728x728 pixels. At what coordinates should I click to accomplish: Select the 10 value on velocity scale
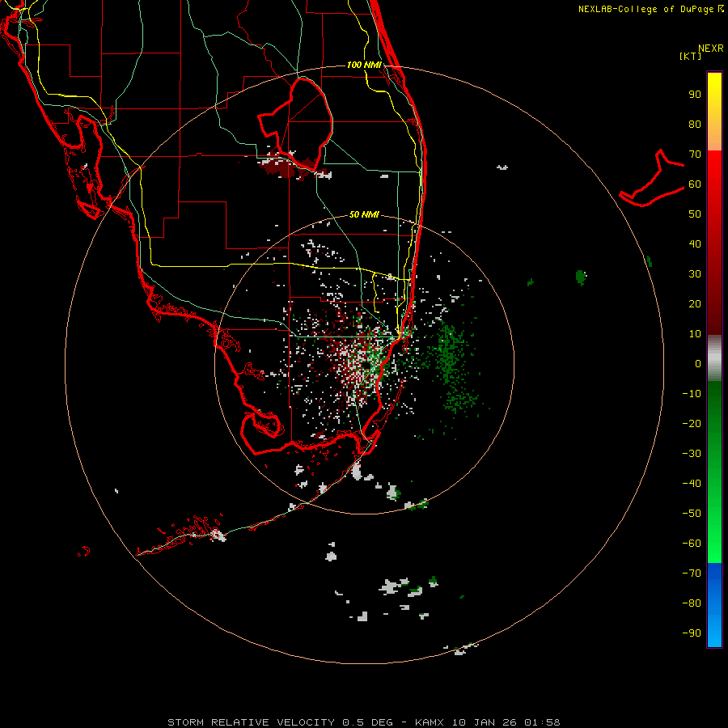click(695, 334)
